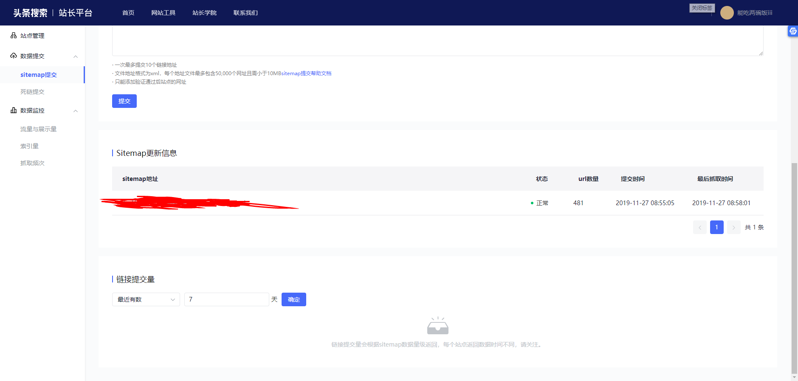Screen dimensions: 798x381
Task: Click the 2019-11-27 08:55:05 submit time
Action: [645, 203]
